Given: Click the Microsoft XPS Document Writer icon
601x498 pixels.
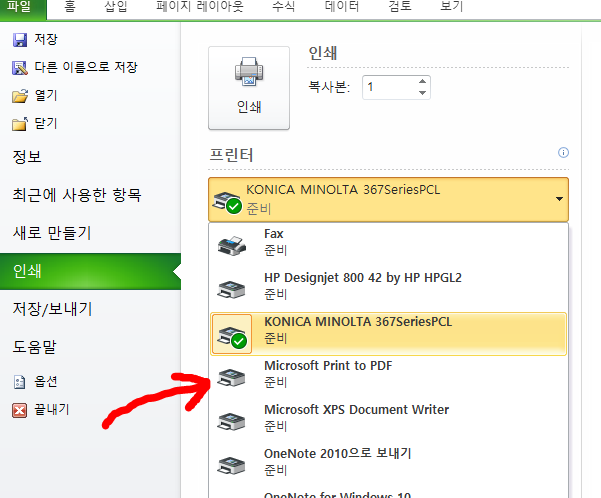Looking at the screenshot, I should click(231, 421).
